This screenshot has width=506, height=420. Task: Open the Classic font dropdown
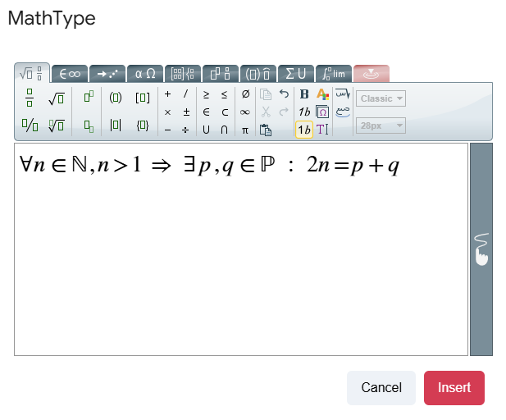381,98
